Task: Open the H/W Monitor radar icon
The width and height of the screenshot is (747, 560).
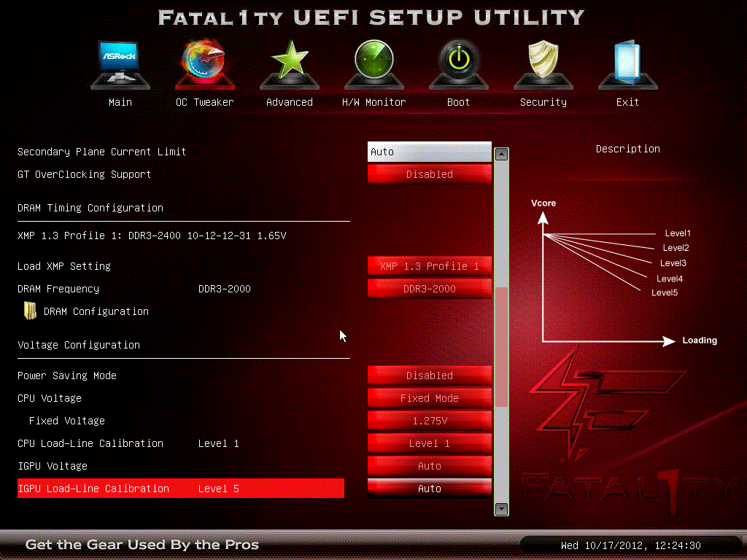Action: click(374, 64)
